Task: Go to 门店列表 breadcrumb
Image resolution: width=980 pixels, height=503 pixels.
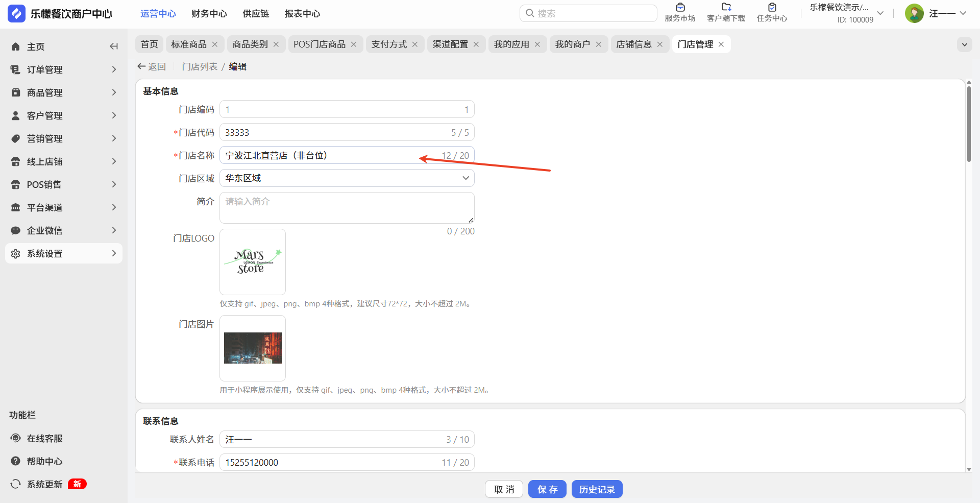Action: (200, 67)
